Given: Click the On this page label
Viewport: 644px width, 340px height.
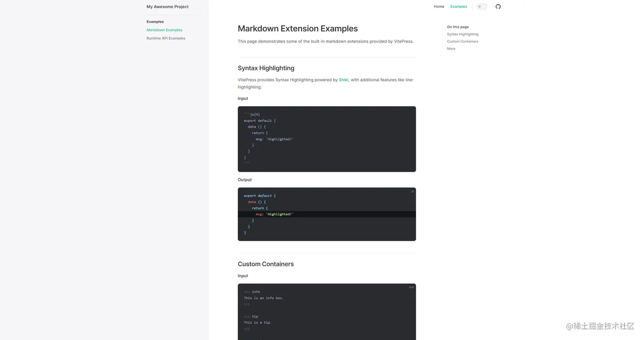Looking at the screenshot, I should (x=458, y=27).
